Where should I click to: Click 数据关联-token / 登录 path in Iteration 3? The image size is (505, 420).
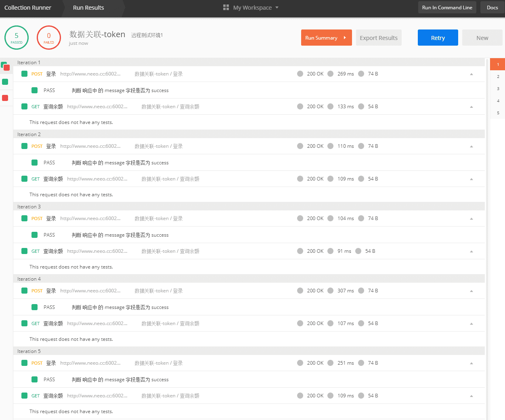[x=159, y=218]
